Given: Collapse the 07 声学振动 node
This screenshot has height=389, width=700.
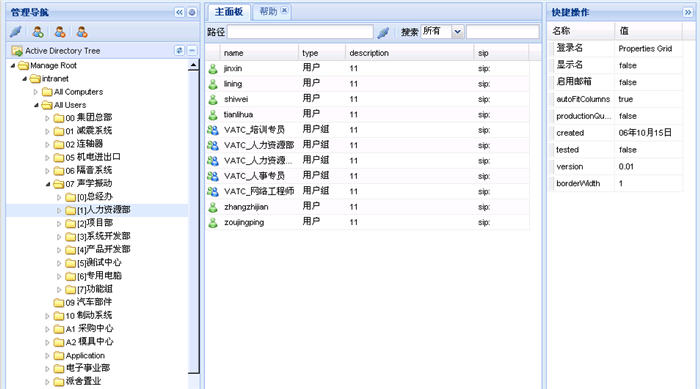Looking at the screenshot, I should tap(48, 184).
